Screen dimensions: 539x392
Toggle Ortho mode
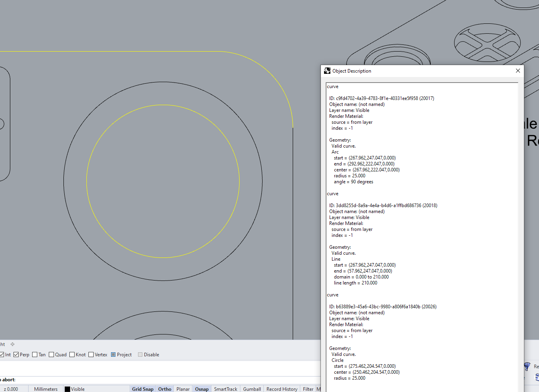click(165, 389)
